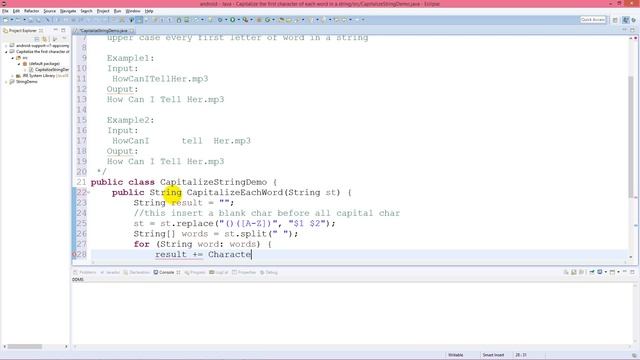Screen dimensions: 640x360
Task: Select CapitalizeStringDemo.java in the project tree
Action: (49, 70)
